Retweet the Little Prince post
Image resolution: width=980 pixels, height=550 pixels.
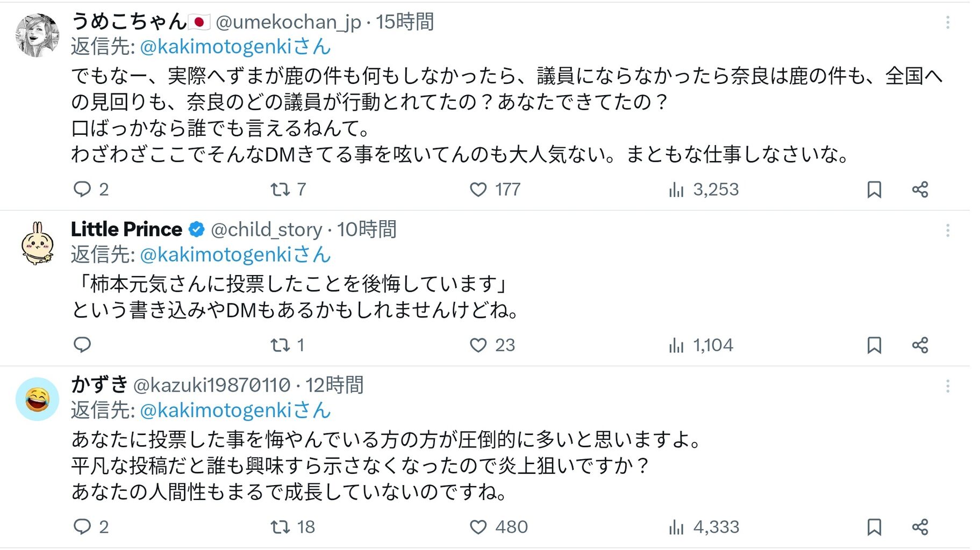[280, 345]
